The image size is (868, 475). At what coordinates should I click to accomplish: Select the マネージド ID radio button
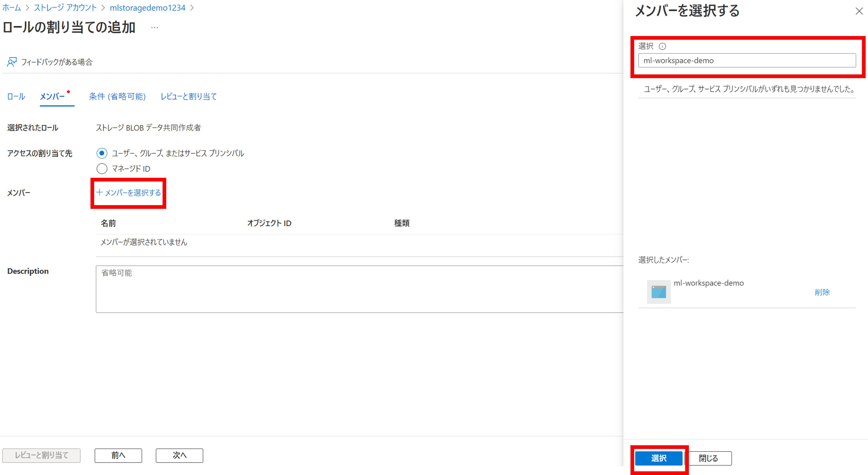click(x=102, y=168)
